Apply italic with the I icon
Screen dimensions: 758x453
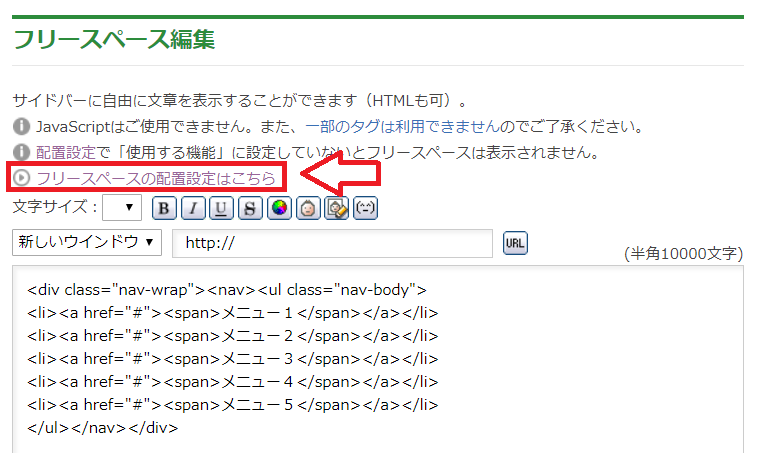pos(193,208)
